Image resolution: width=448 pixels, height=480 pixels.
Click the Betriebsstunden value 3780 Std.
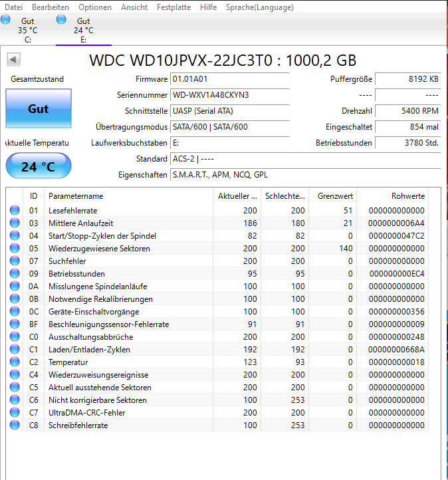(x=408, y=143)
